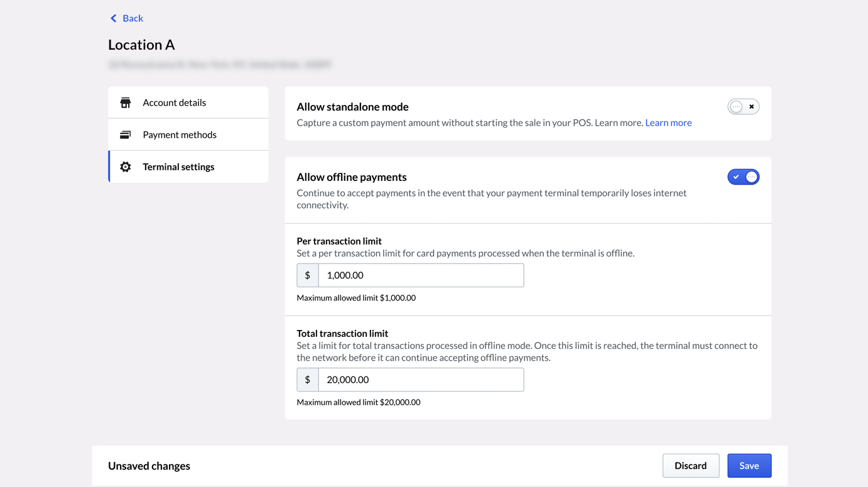Open the Account details section
Screen dimensions: 868x487
174,102
